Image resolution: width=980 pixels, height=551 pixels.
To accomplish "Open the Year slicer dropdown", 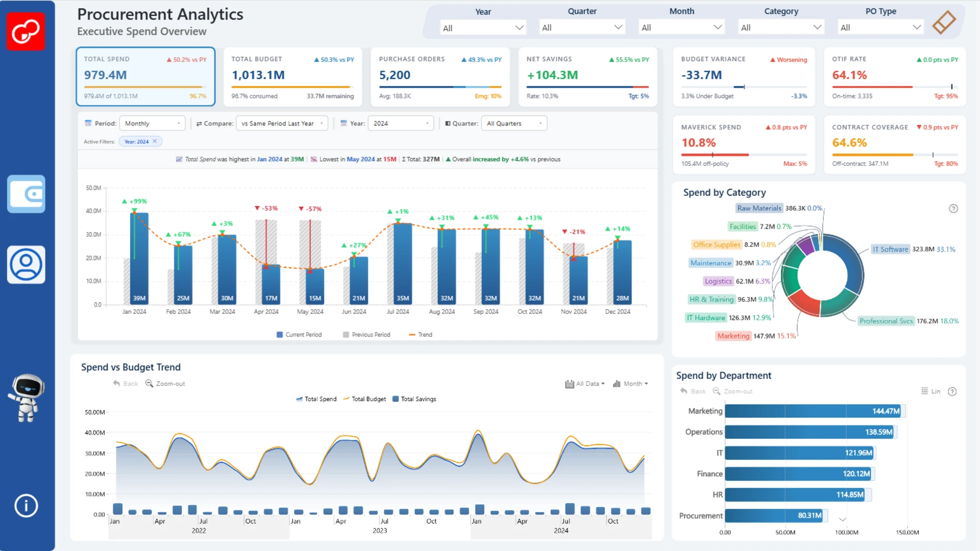I will point(483,28).
